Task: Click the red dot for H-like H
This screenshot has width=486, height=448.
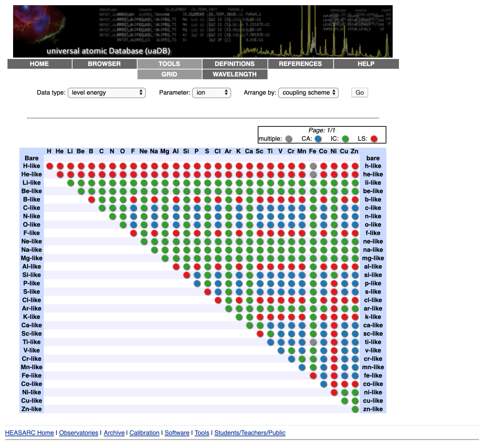Action: 50,166
